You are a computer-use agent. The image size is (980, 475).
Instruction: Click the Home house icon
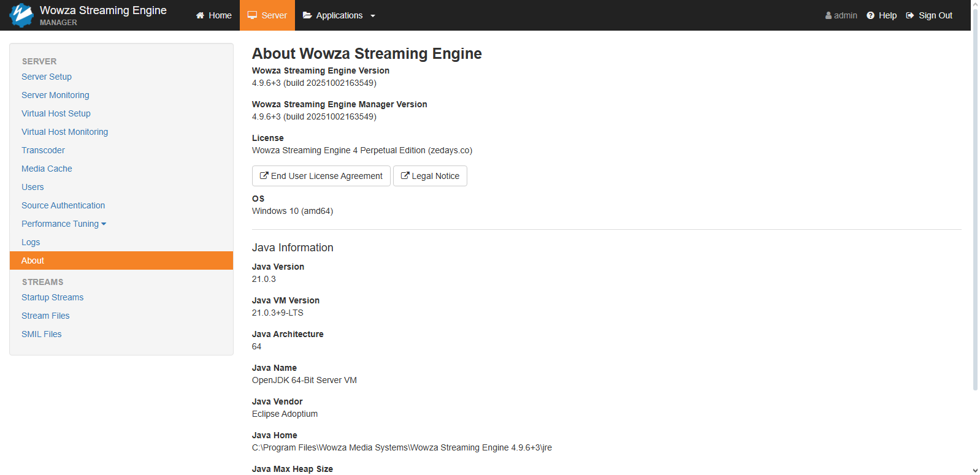pos(200,15)
